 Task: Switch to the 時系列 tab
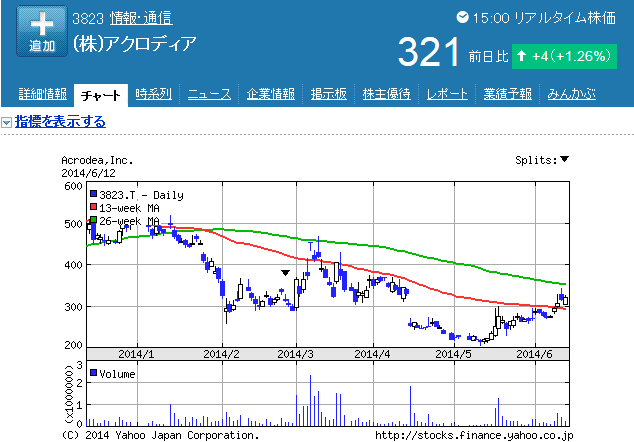[153, 94]
